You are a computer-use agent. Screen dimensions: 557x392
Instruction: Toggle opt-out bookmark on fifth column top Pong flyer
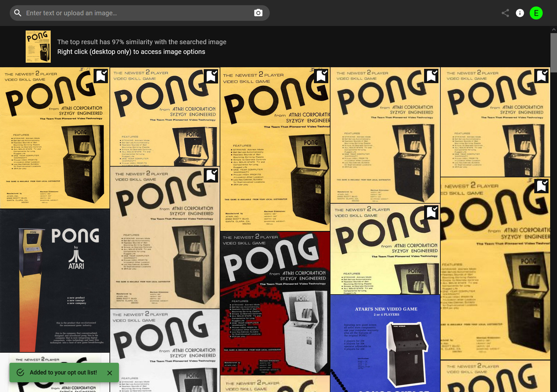pos(542,76)
